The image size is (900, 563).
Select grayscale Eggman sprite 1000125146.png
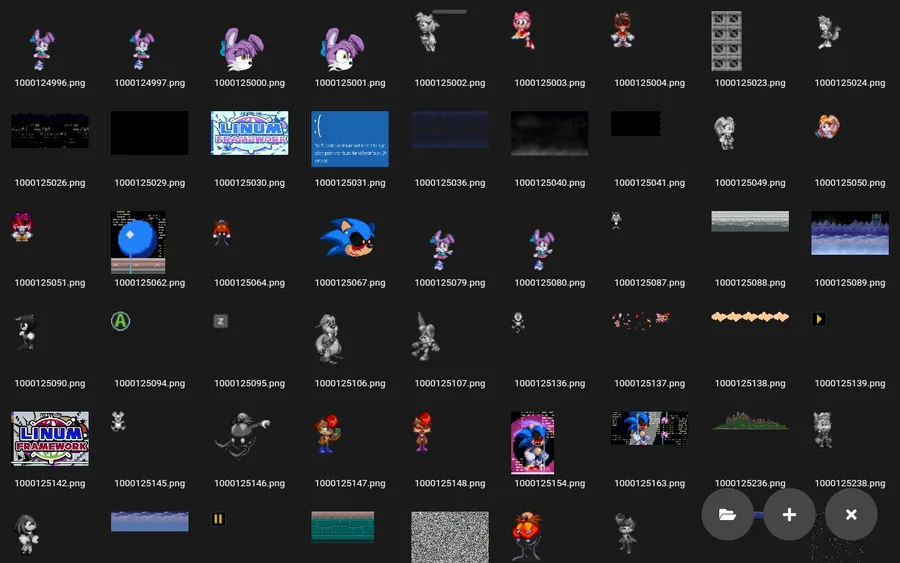click(242, 436)
